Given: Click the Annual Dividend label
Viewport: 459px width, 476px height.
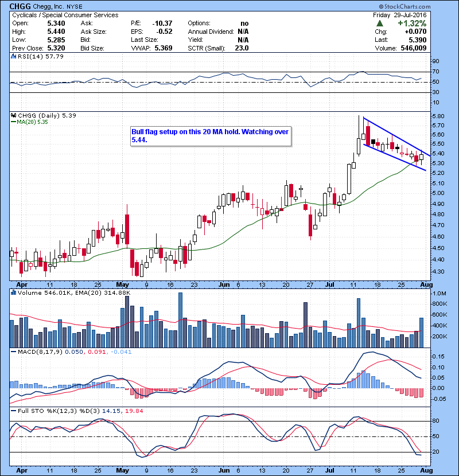Looking at the screenshot, I should (211, 32).
